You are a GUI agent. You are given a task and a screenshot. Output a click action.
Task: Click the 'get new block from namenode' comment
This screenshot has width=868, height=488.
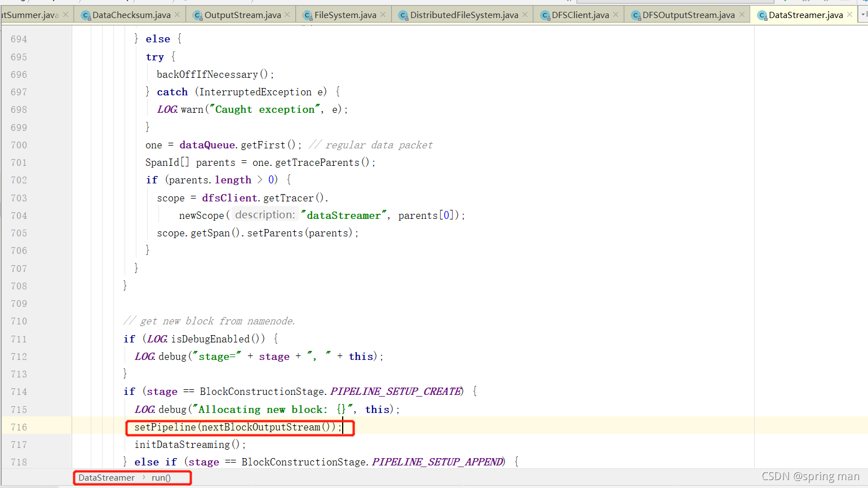209,321
